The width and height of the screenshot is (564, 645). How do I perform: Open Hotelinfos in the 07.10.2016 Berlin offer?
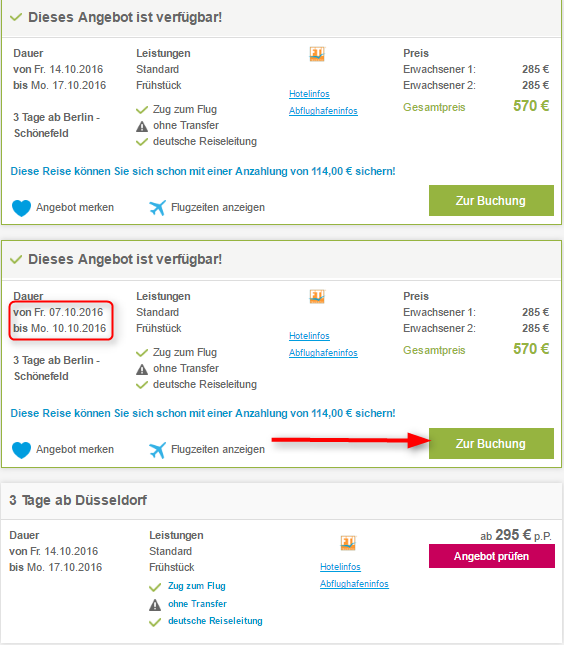pyautogui.click(x=309, y=336)
